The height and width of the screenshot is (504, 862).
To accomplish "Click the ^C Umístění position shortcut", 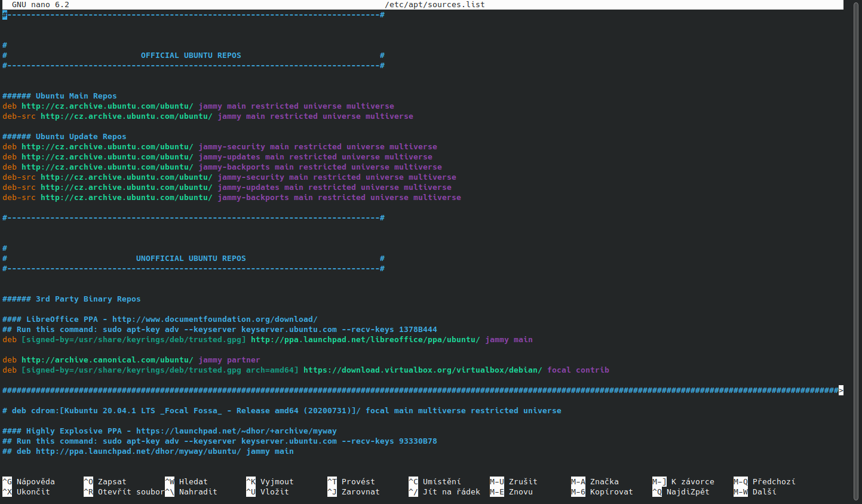I will pos(435,482).
